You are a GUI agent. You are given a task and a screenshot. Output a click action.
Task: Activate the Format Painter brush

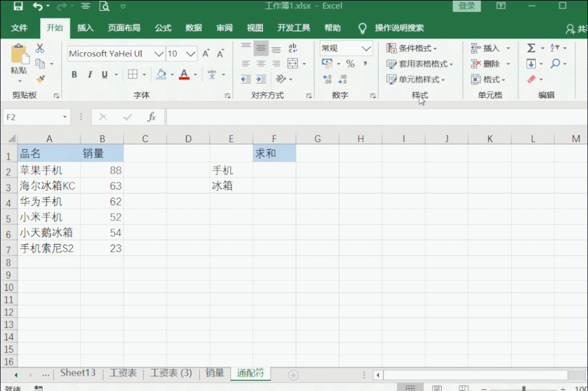coord(40,79)
